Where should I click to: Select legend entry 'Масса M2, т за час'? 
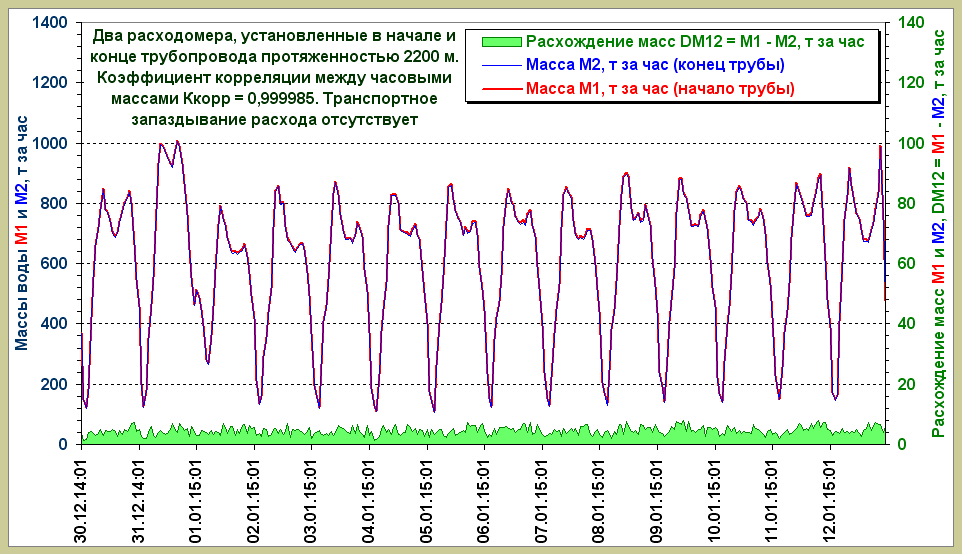tap(654, 65)
